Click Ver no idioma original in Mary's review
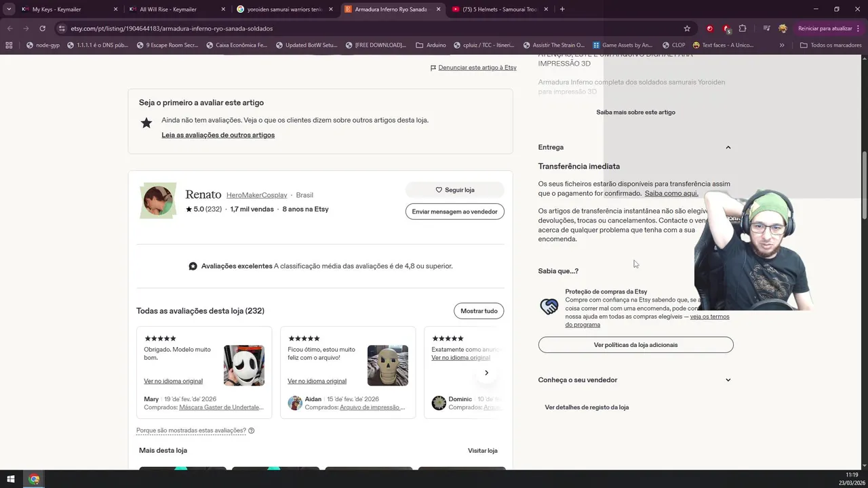The height and width of the screenshot is (488, 868). [173, 381]
